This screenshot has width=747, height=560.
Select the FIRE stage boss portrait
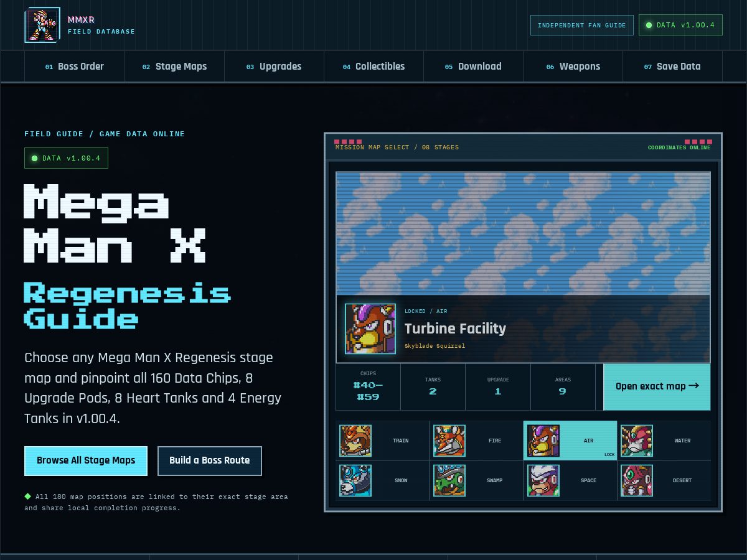click(449, 441)
